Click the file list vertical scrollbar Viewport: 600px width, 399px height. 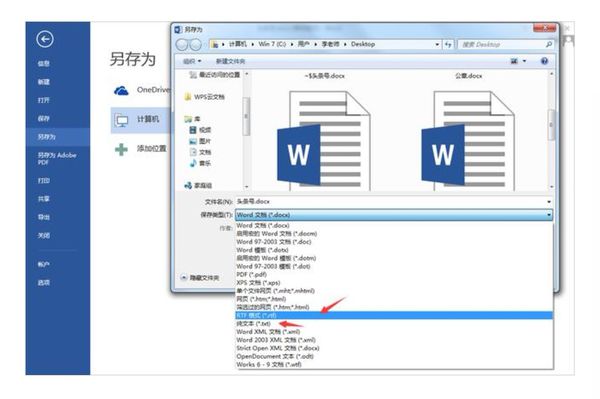[x=551, y=130]
